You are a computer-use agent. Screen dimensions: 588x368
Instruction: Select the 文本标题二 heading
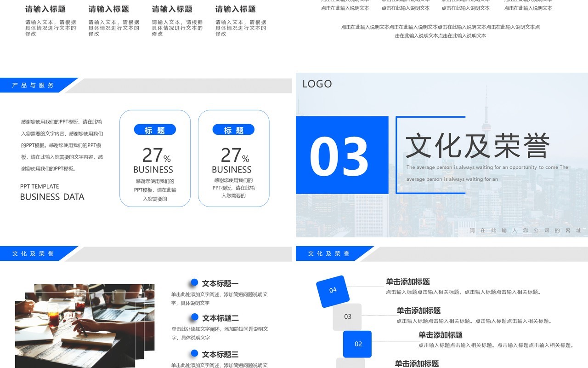[220, 318]
